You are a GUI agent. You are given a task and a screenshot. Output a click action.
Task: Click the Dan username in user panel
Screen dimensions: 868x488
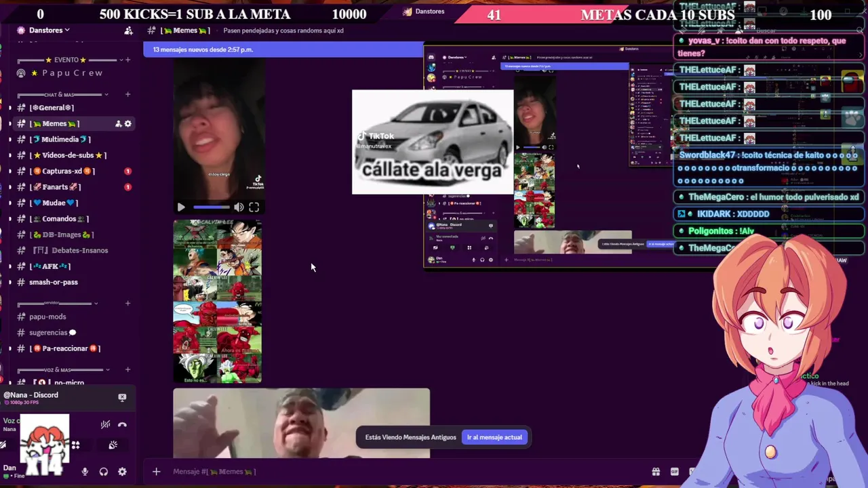9,468
